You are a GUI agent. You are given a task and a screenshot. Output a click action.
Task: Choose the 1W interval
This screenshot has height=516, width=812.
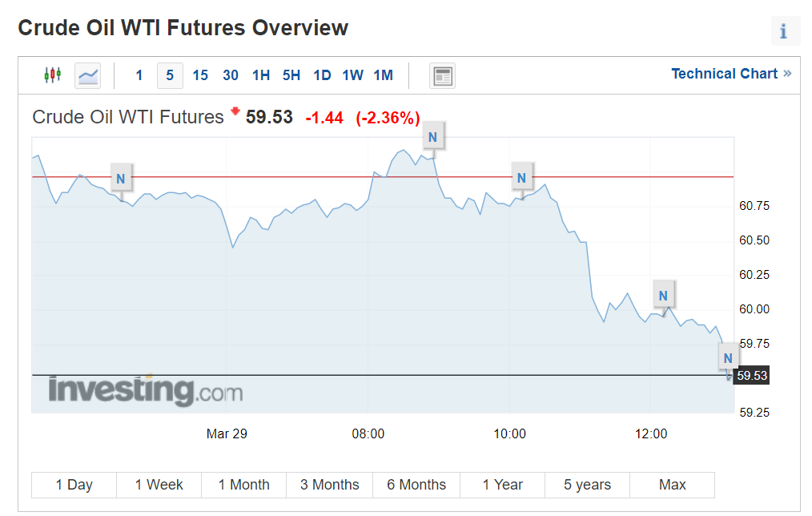click(x=352, y=75)
